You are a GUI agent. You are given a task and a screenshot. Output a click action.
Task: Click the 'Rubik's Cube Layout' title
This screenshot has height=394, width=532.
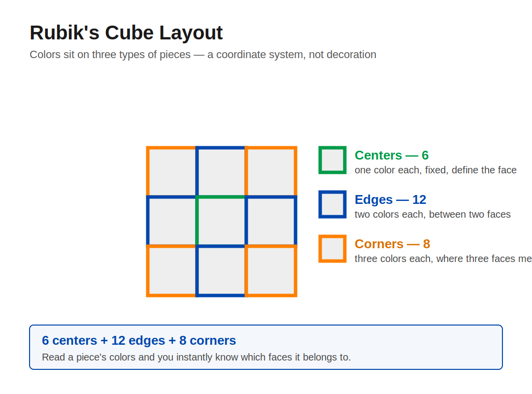(126, 33)
